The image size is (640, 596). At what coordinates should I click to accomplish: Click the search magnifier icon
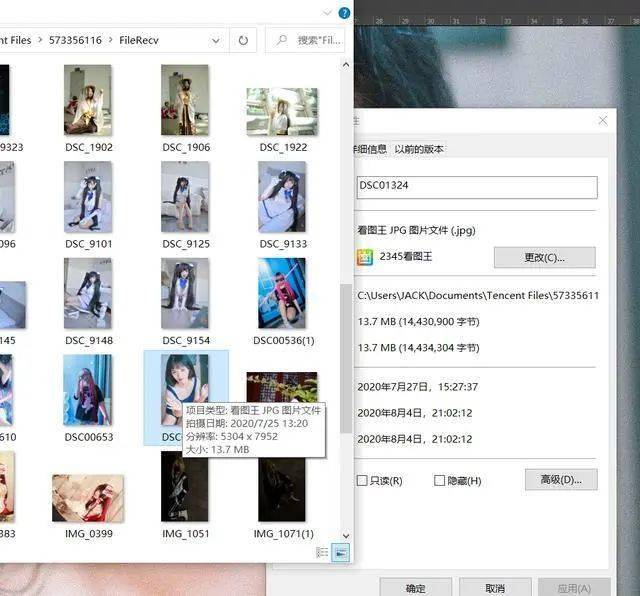click(x=281, y=40)
